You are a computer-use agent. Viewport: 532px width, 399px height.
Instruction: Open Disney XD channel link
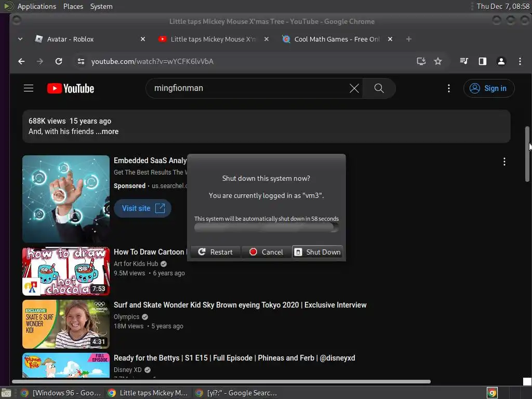[128, 370]
